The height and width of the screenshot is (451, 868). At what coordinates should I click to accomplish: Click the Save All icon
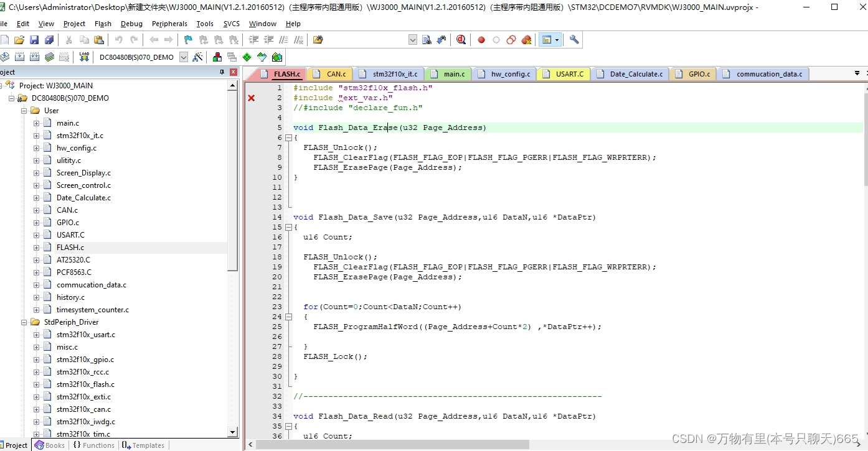49,40
